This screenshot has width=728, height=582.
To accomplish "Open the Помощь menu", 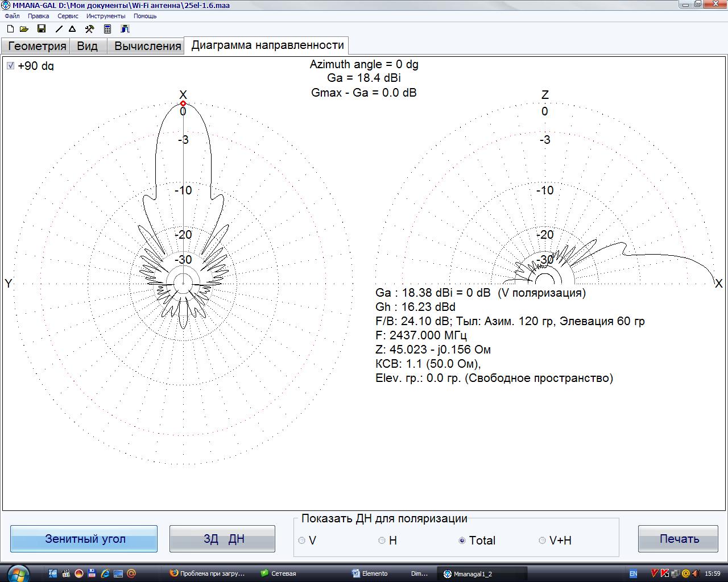I will (145, 16).
